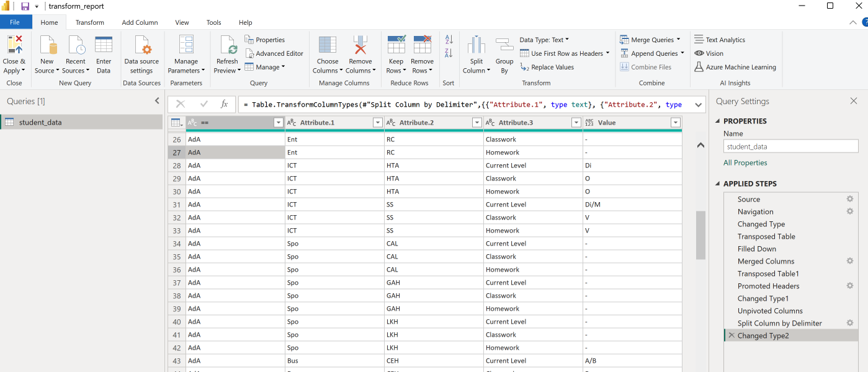Click the vertical scrollbar thumb of data grid

[700, 235]
